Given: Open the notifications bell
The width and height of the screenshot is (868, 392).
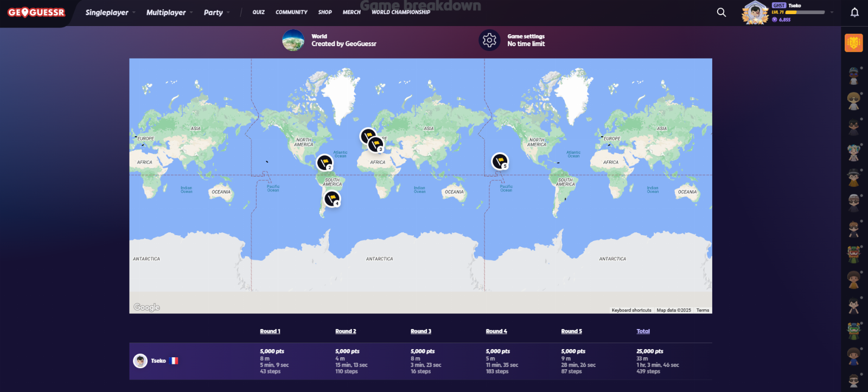Looking at the screenshot, I should click(x=854, y=12).
